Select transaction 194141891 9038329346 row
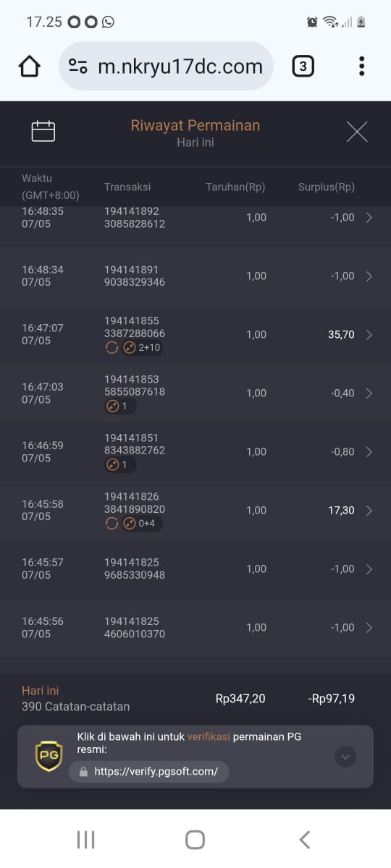Image resolution: width=391 pixels, height=868 pixels. coord(195,276)
